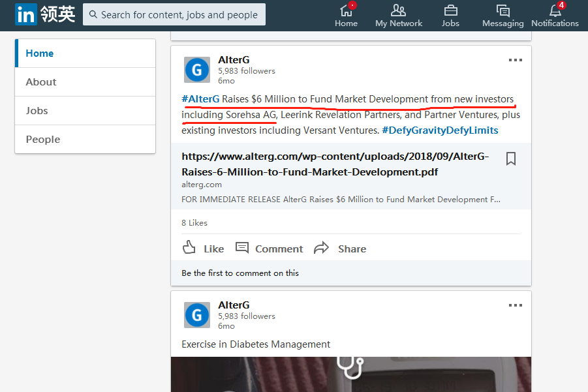Save the alterg.com article with bookmark icon

(511, 158)
